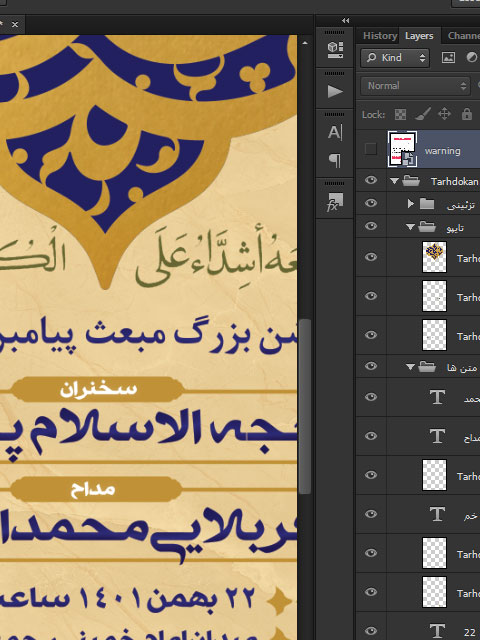Select the Tarhdokan group name

454,181
